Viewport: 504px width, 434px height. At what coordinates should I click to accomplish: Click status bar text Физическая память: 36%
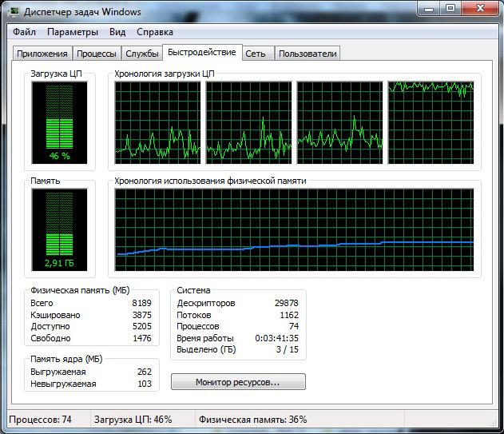(253, 420)
